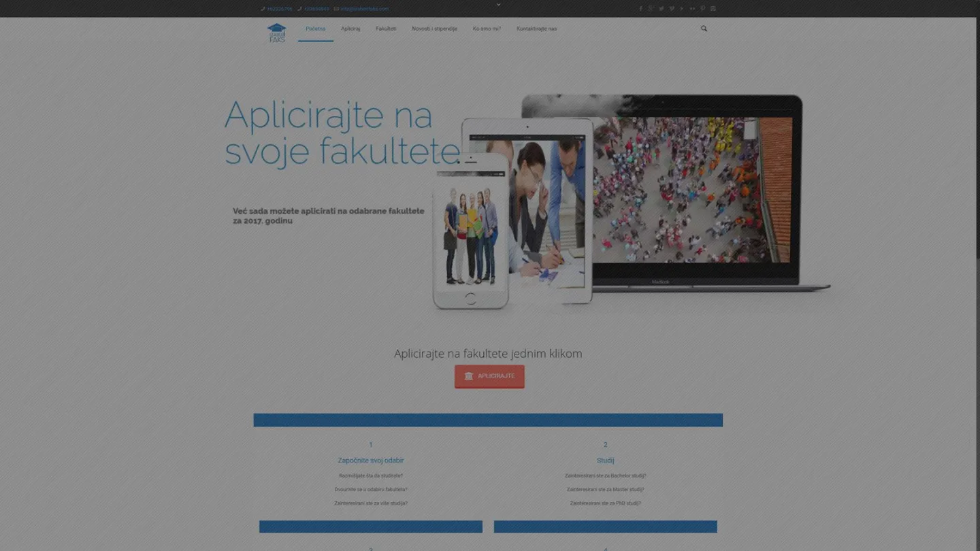Open the Ko smo mi? page
The height and width of the screenshot is (551, 980).
(x=487, y=29)
